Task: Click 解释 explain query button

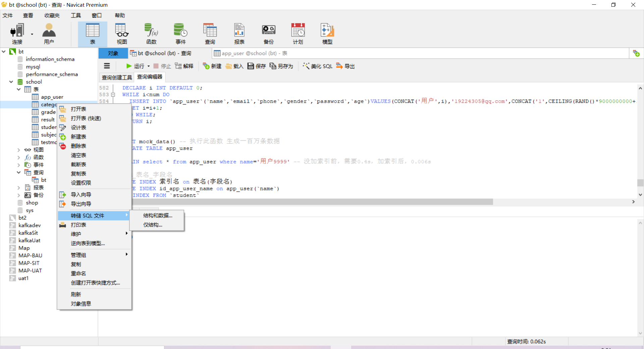Action: (184, 66)
